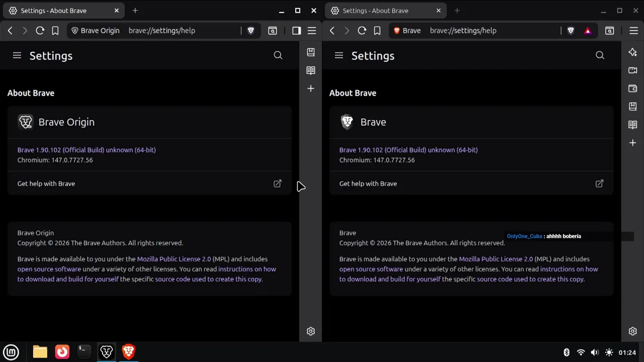Open sidebar settings gear in right window
The width and height of the screenshot is (644, 362).
632,331
